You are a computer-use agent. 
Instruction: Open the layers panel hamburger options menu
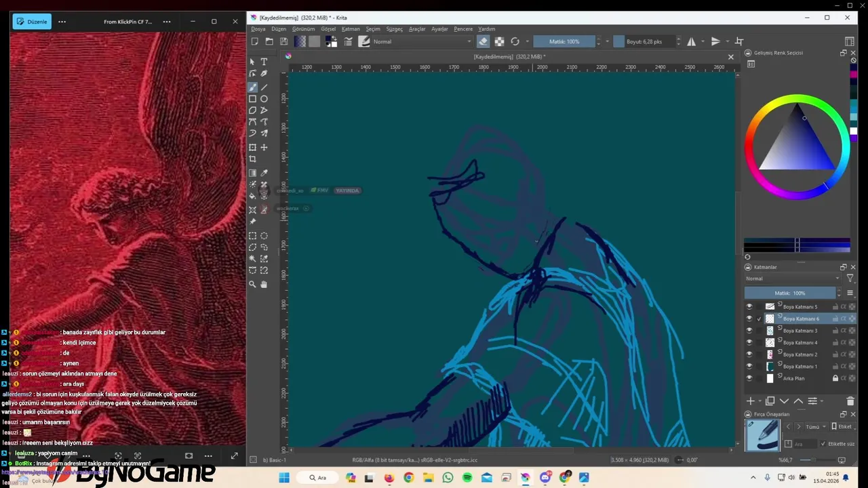850,293
